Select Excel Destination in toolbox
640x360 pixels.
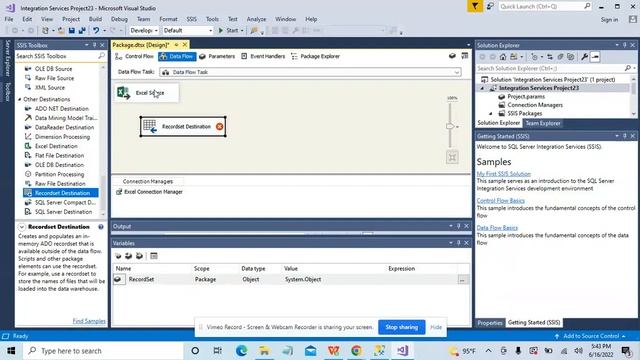point(56,146)
